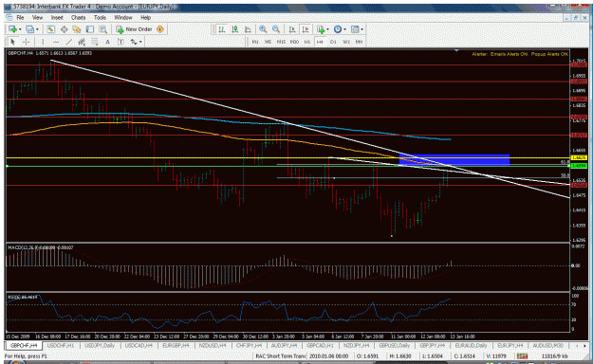
Task: Open the Window menu
Action: (123, 18)
